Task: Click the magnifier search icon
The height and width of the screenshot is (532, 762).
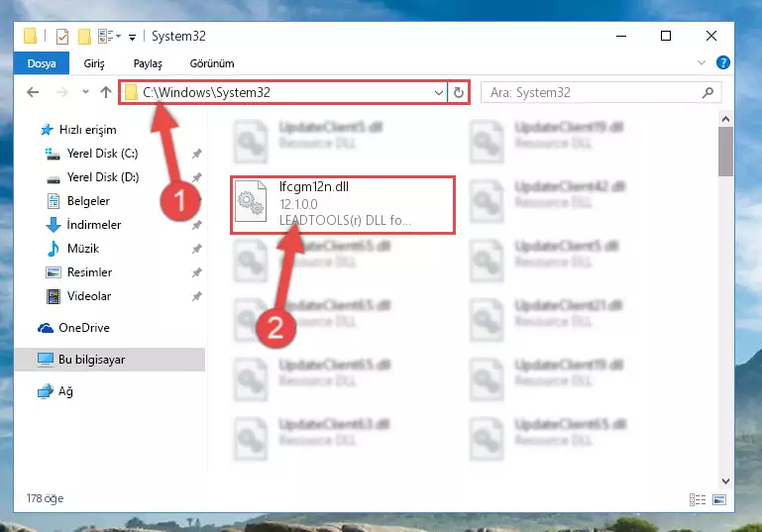Action: (x=708, y=92)
